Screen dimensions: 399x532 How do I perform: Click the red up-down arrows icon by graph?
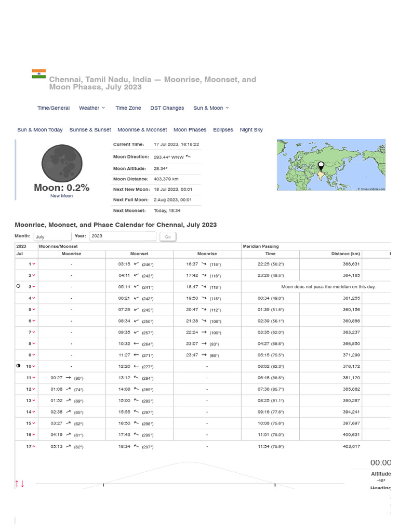[19, 484]
